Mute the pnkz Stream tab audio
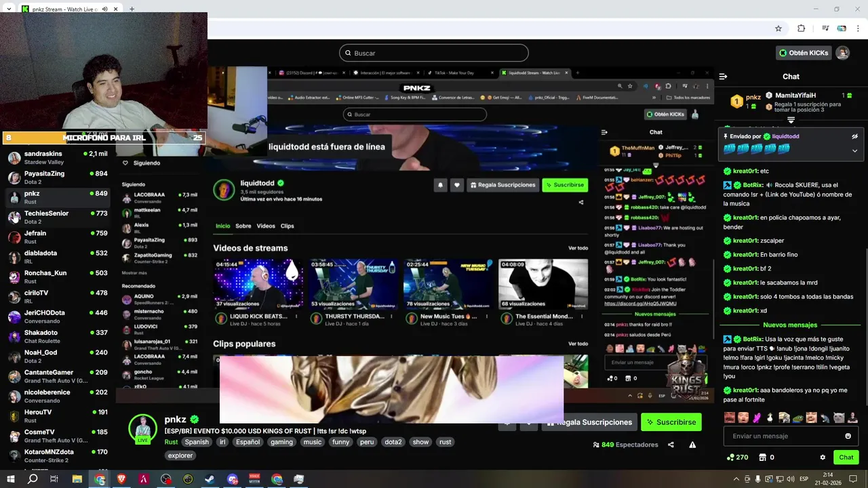The image size is (868, 488). [x=104, y=9]
